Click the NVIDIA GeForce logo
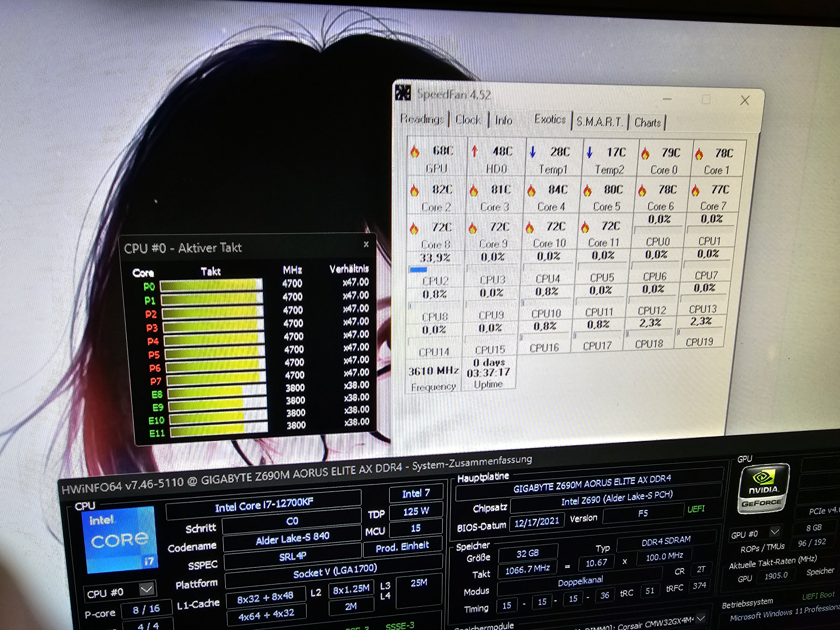Screen dimensions: 840x630 [763, 489]
